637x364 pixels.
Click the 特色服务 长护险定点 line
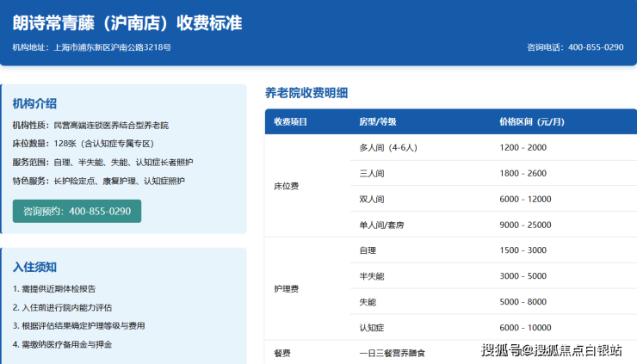coord(98,181)
